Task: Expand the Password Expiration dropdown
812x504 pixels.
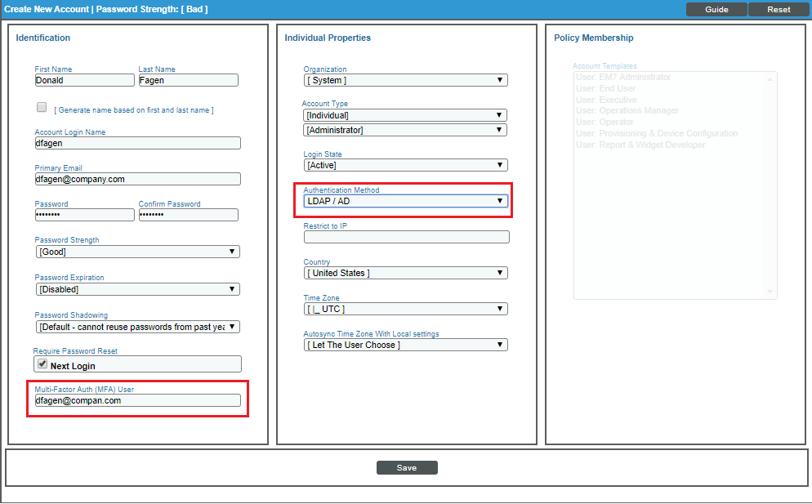Action: (x=137, y=289)
